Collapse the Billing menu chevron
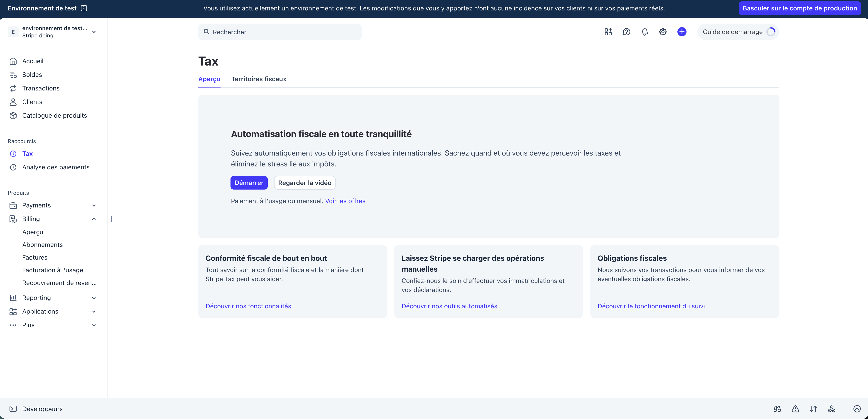868x419 pixels. (94, 219)
